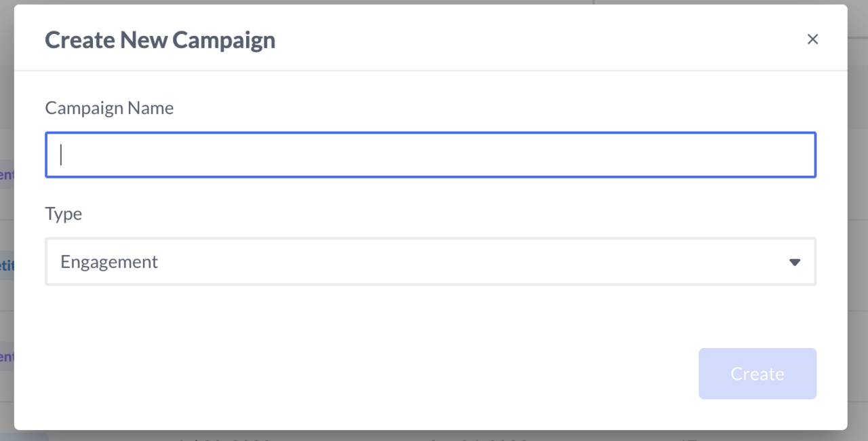
Task: Expand the campaign Type selector
Action: [430, 262]
